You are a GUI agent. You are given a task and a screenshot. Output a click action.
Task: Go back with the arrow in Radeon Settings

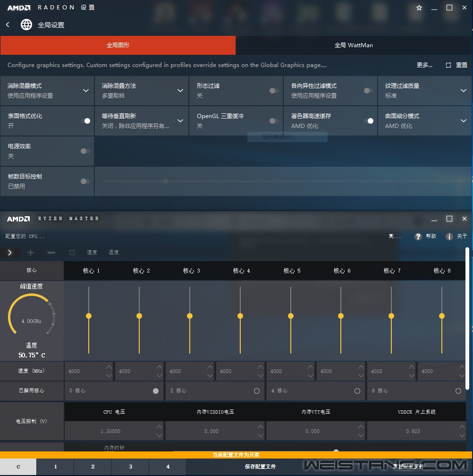tap(8, 25)
